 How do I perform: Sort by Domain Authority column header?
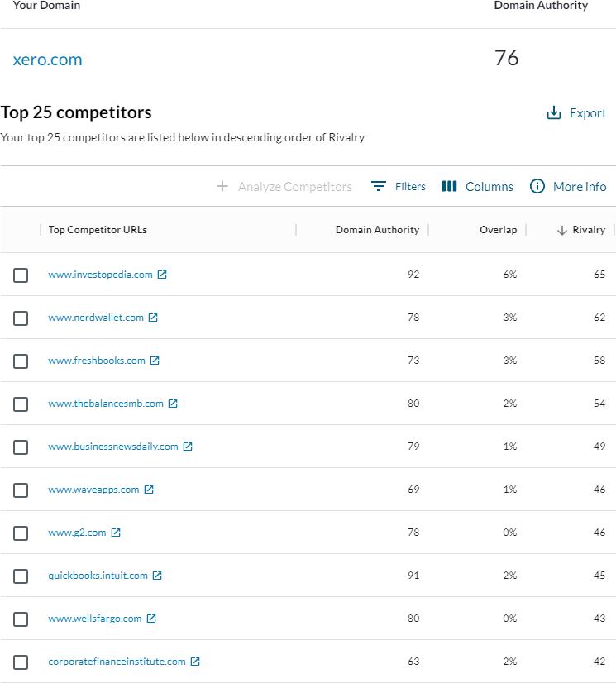[377, 230]
